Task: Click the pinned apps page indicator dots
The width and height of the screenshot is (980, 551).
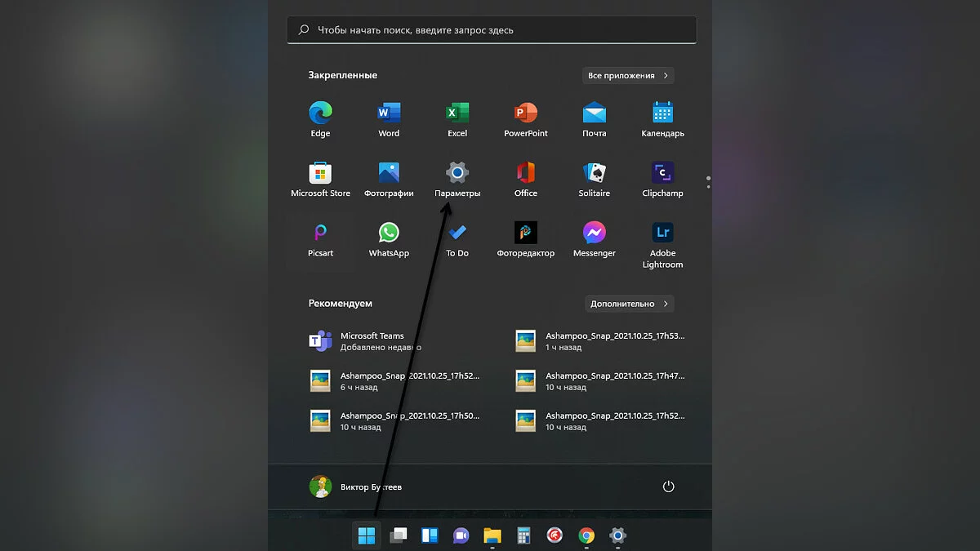Action: coord(708,181)
